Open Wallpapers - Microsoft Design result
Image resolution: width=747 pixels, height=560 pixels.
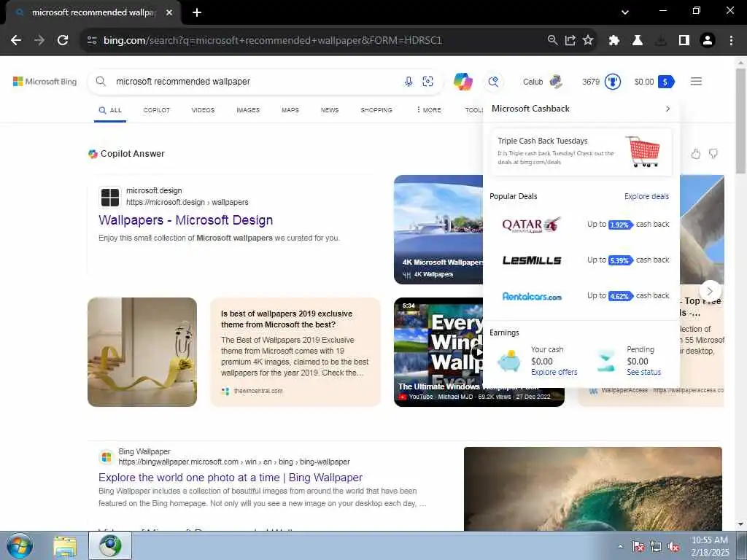186,220
